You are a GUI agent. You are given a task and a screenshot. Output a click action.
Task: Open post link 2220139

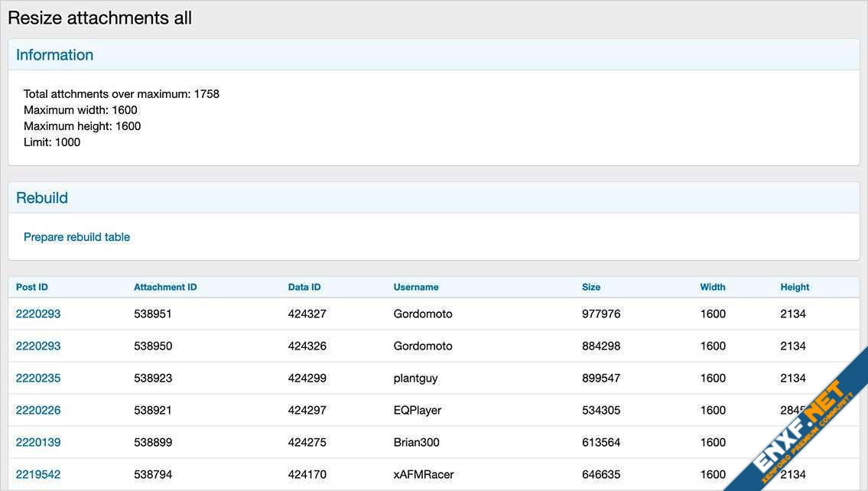(x=38, y=442)
